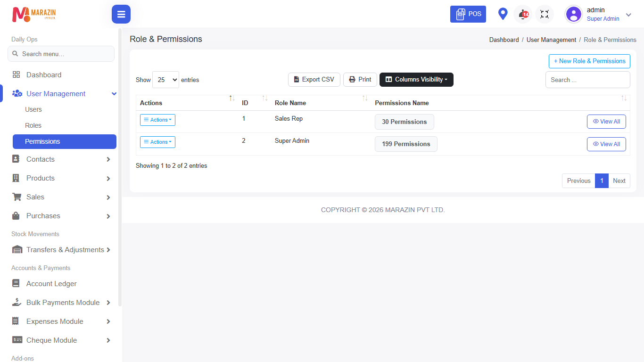644x362 pixels.
Task: Click the Contacts address book icon
Action: (x=16, y=159)
